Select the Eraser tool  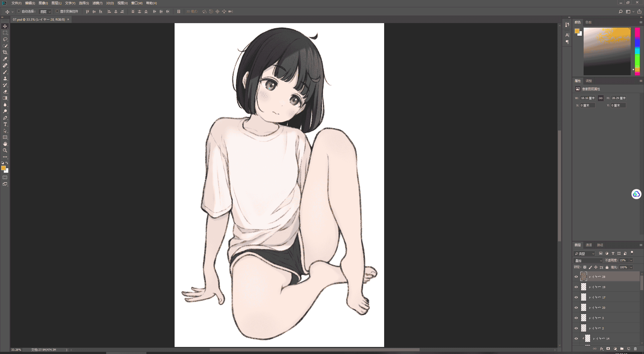[x=5, y=92]
